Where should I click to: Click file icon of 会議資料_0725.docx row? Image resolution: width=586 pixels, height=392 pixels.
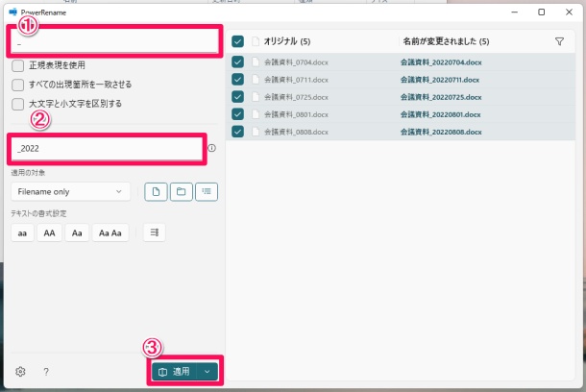[x=256, y=97]
